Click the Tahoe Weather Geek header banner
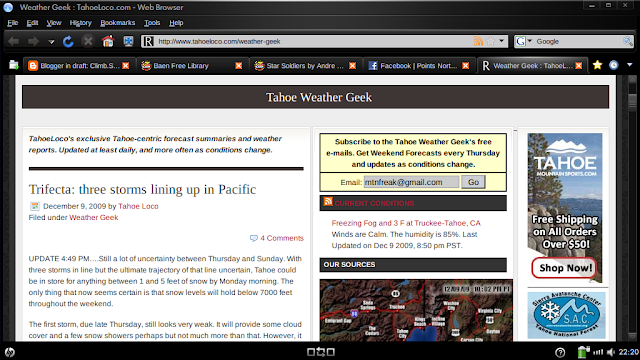640x360 pixels. (x=316, y=97)
